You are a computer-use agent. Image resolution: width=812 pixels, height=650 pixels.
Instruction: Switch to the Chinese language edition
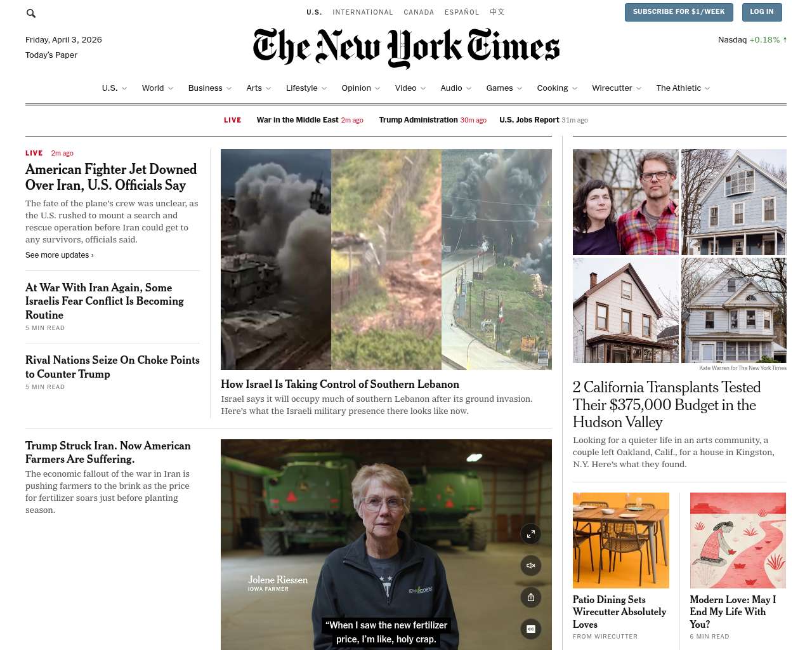(x=497, y=12)
